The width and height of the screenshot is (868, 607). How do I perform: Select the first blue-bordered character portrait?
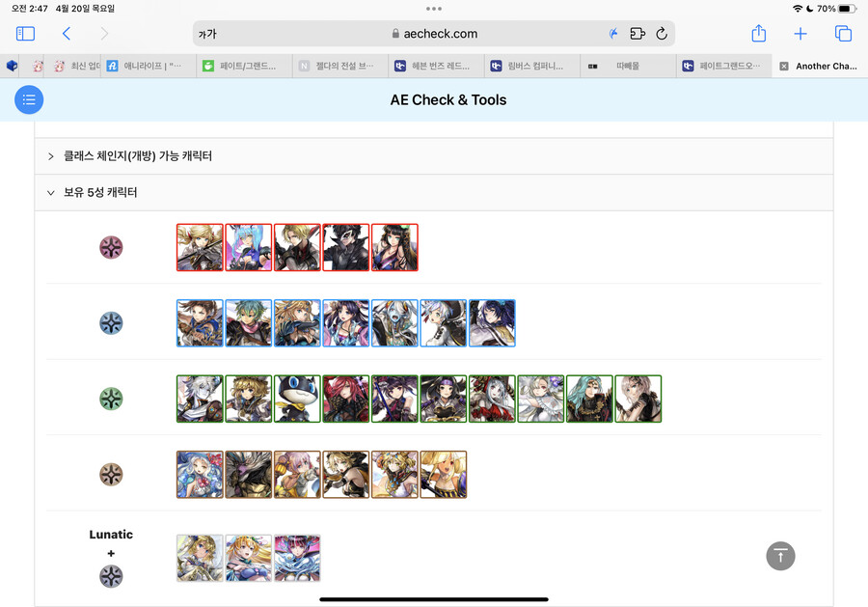click(x=200, y=323)
